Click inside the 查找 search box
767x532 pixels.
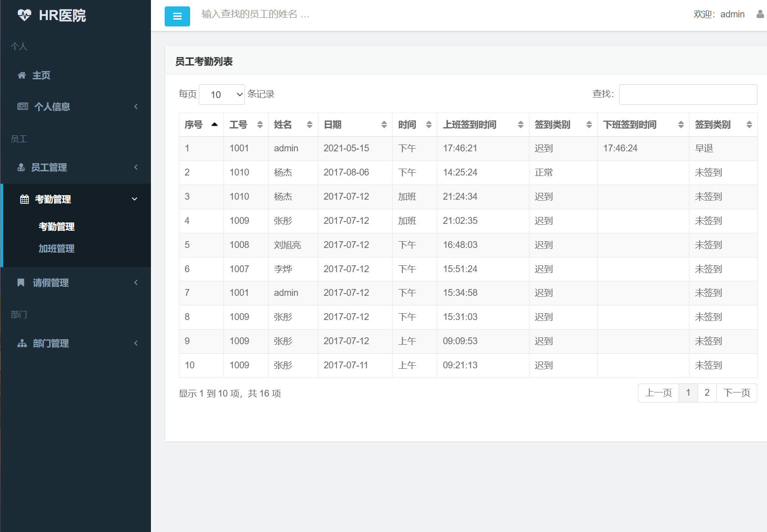(x=688, y=94)
